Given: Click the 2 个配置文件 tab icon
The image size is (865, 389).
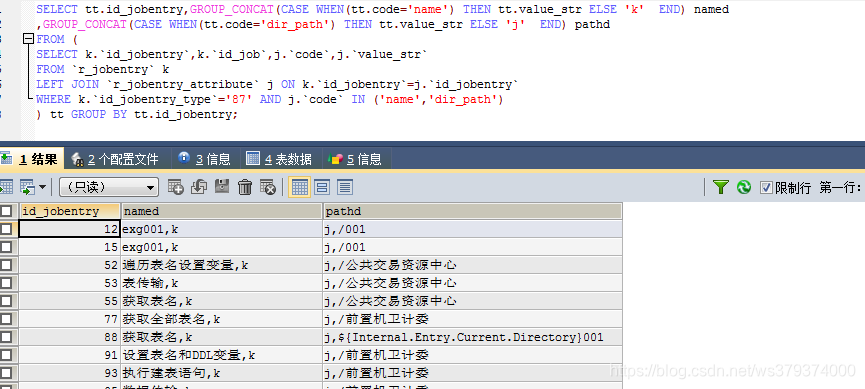Looking at the screenshot, I should pyautogui.click(x=77, y=159).
